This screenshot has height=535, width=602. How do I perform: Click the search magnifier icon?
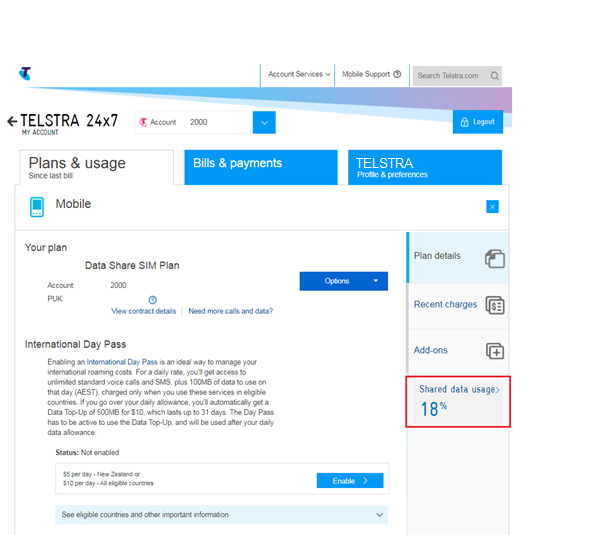[x=494, y=75]
